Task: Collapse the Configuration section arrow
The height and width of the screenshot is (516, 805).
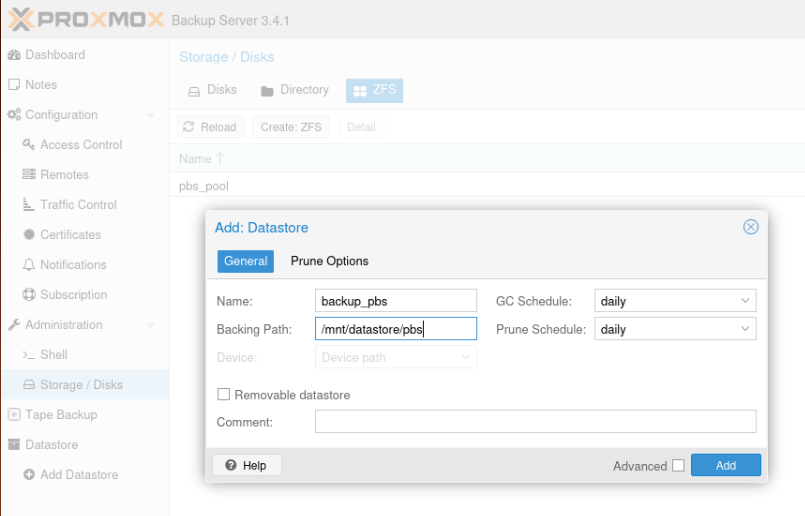Action: point(151,115)
